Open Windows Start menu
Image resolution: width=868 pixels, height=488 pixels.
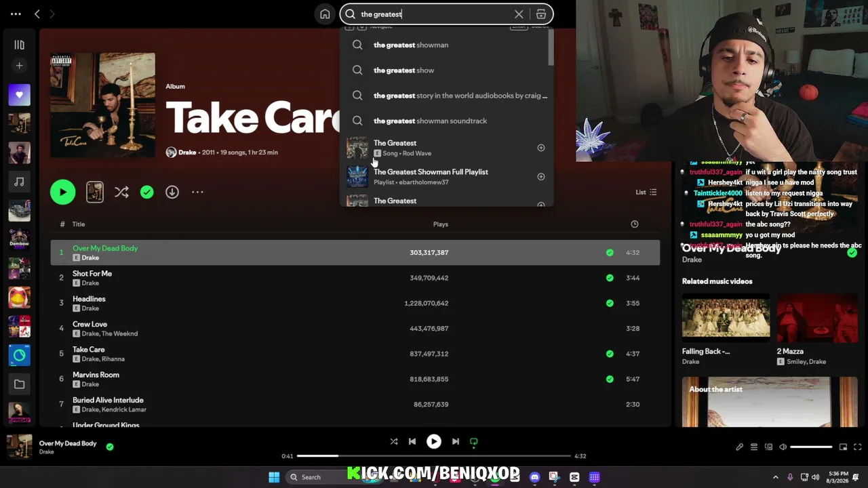pyautogui.click(x=274, y=477)
